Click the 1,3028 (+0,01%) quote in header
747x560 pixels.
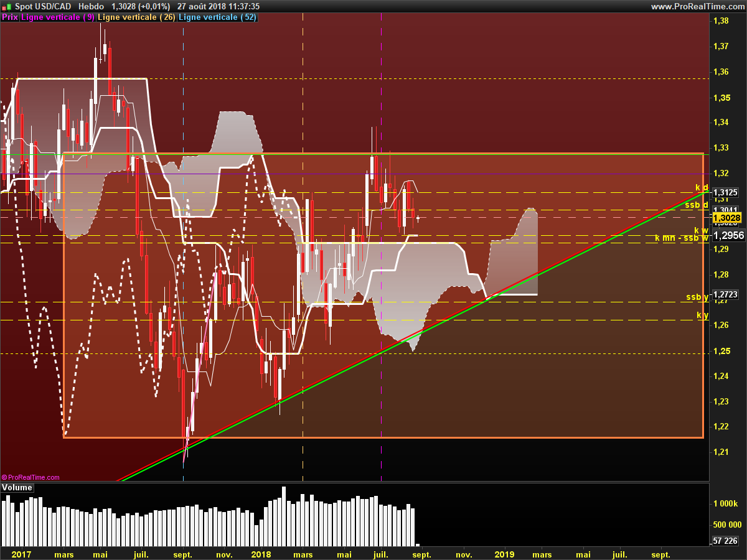pos(140,6)
